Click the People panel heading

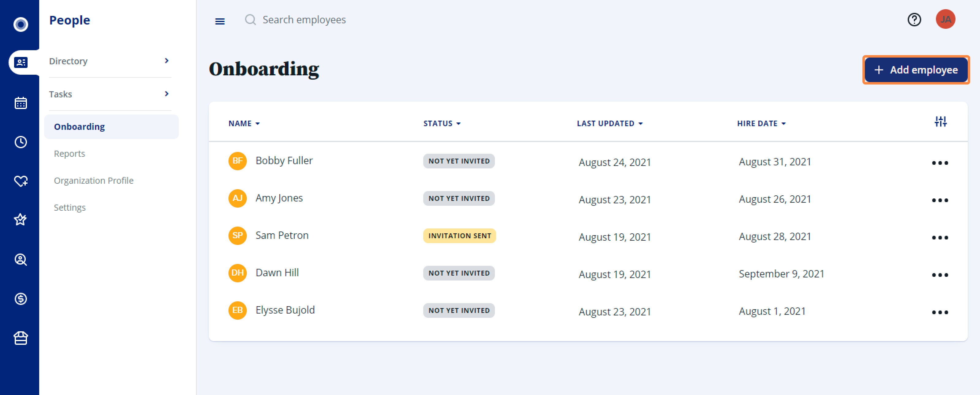(x=70, y=20)
